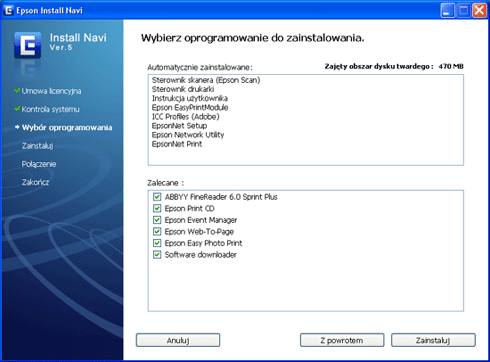The height and width of the screenshot is (362, 490).
Task: Click the arrow beside Wybór oprogramowania
Action: [17, 127]
